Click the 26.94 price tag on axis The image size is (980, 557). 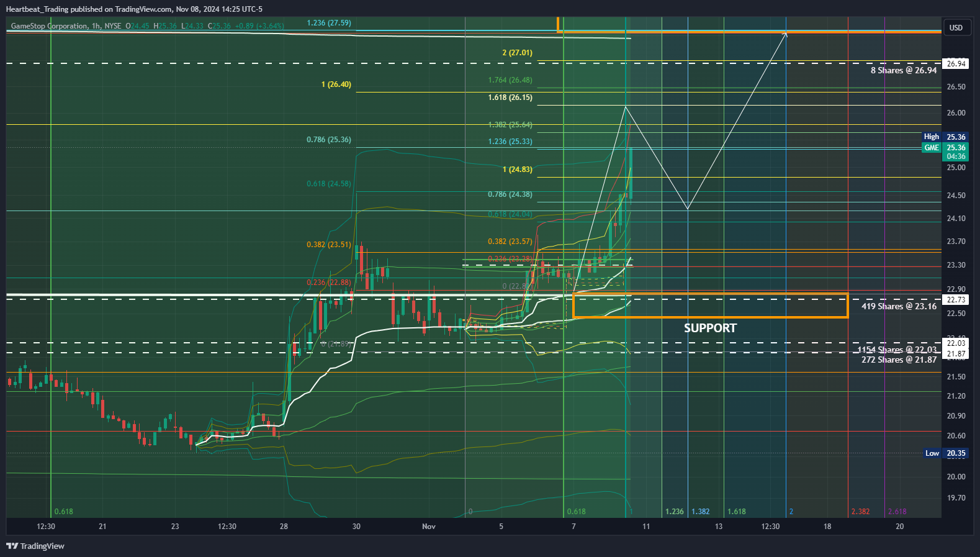[956, 63]
